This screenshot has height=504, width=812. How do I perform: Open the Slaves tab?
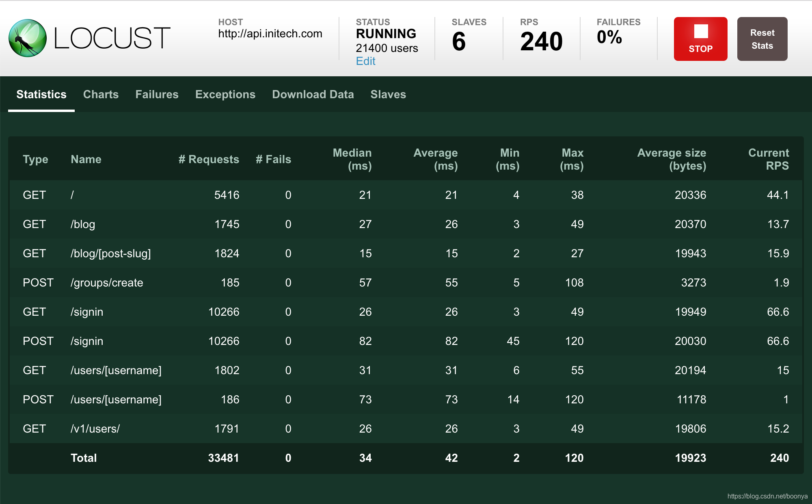coord(388,95)
